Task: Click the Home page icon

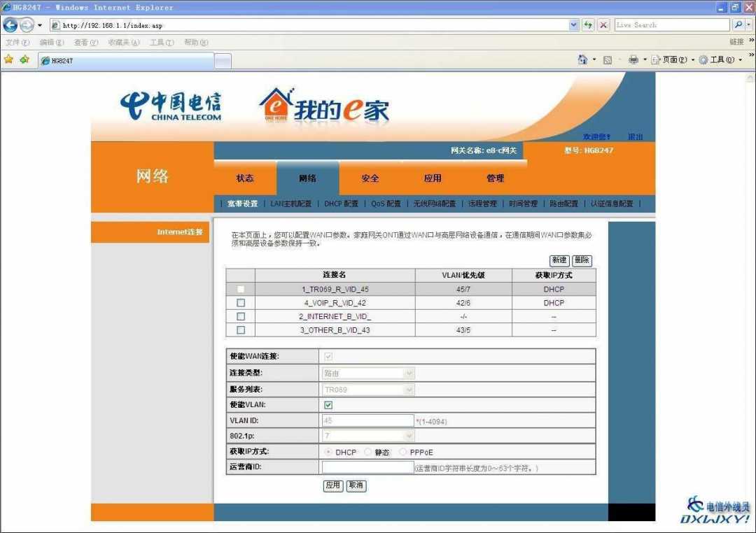Action: (x=582, y=59)
